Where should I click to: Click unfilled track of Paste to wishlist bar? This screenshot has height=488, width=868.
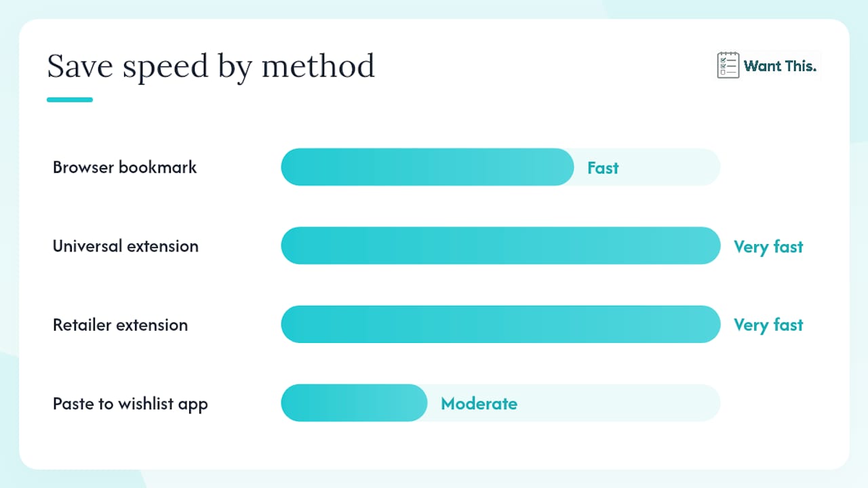pos(618,403)
